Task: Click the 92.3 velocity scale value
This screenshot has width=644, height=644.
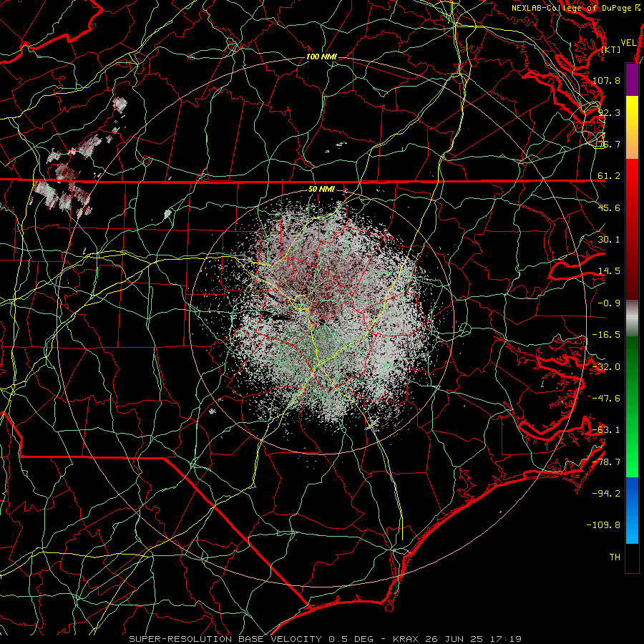Action: coord(609,112)
